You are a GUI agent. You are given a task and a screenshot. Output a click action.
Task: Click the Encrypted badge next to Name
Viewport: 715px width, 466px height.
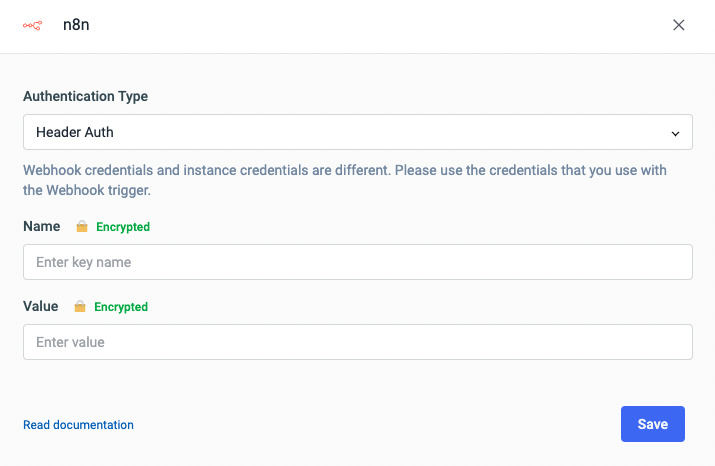[123, 227]
